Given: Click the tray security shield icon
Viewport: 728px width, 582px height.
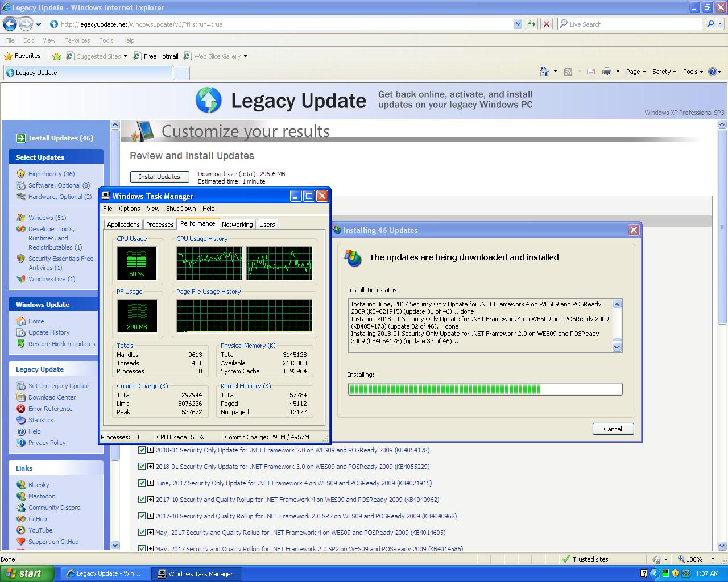Looking at the screenshot, I should 675,573.
